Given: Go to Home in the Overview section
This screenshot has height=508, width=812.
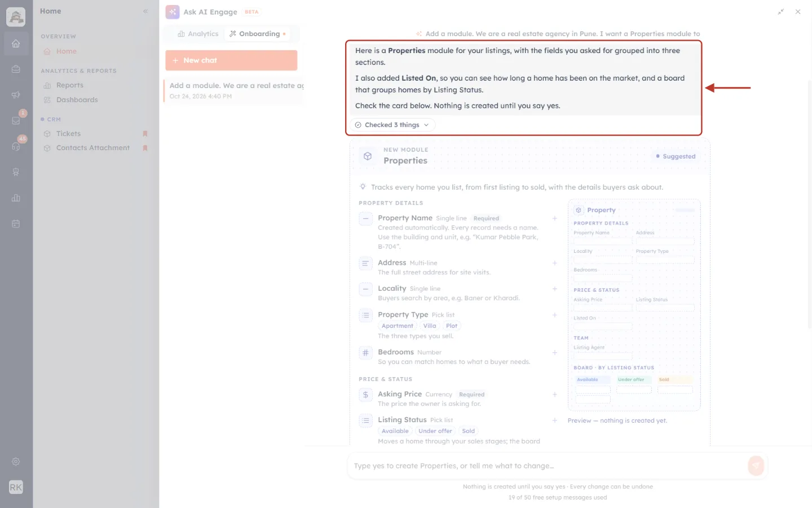Looking at the screenshot, I should pos(66,51).
